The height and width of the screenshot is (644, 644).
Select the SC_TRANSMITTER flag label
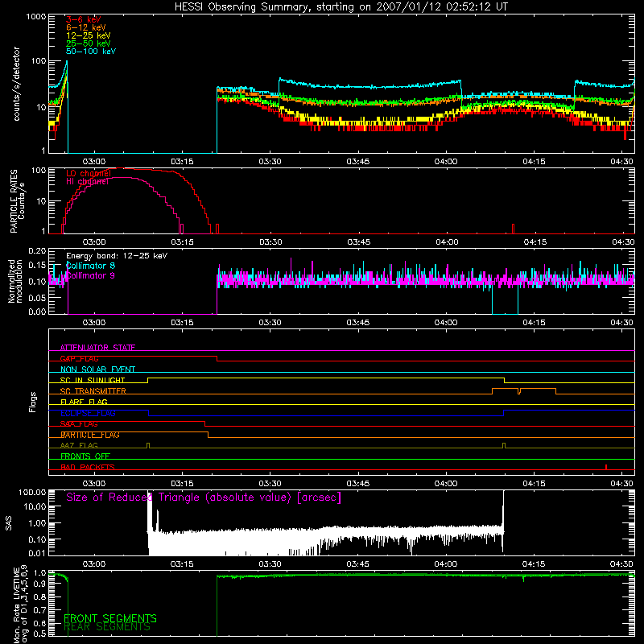[93, 391]
